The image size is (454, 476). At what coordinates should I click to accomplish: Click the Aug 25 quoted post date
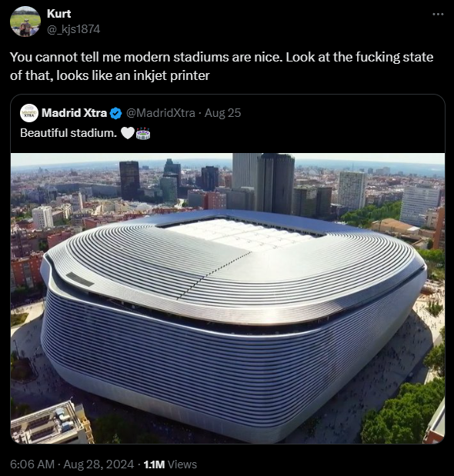(x=222, y=113)
